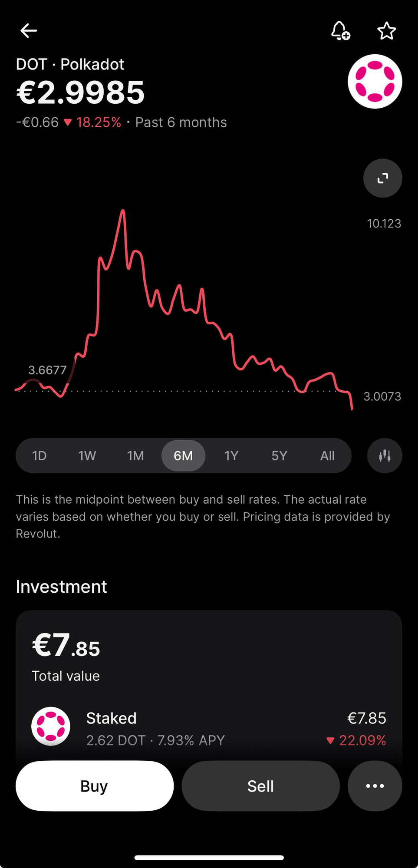Select the All time range
This screenshot has height=868, width=418.
327,455
